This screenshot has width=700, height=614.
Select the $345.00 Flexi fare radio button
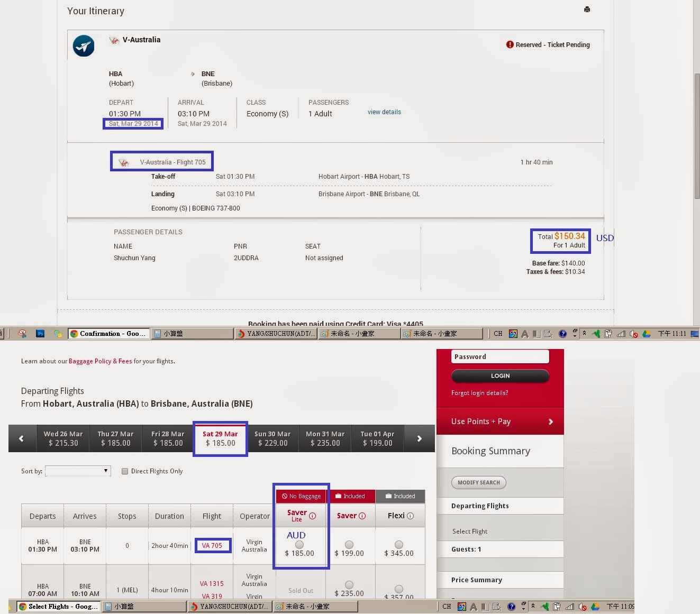(x=399, y=544)
